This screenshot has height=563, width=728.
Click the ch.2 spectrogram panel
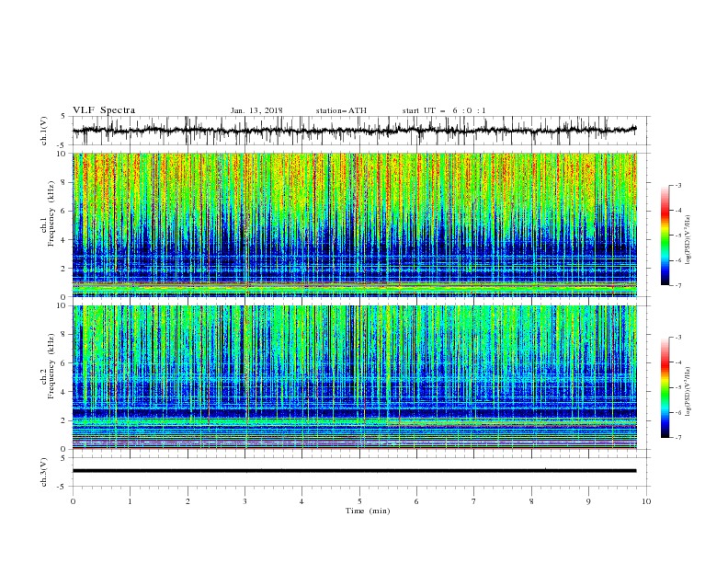click(355, 377)
